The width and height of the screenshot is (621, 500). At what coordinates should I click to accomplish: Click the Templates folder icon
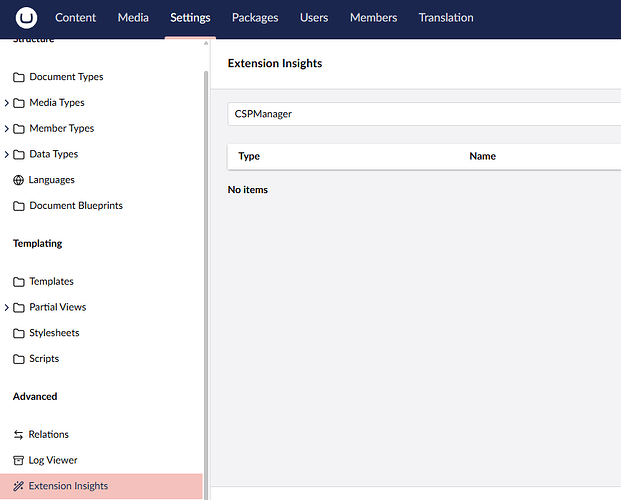click(x=19, y=282)
